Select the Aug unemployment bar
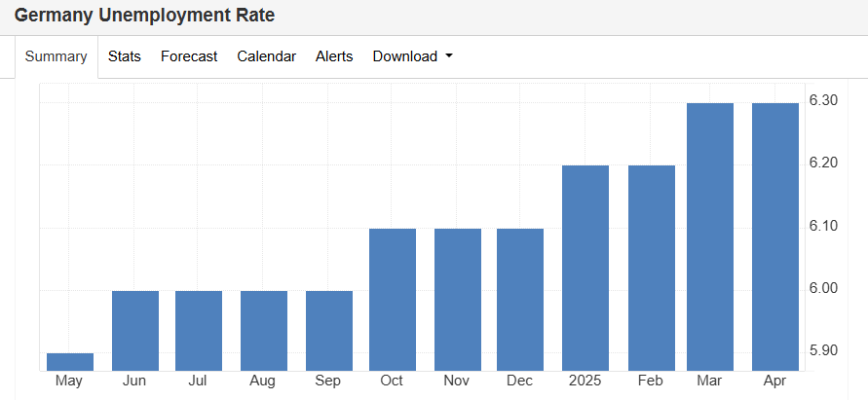The image size is (868, 400). pyautogui.click(x=264, y=331)
